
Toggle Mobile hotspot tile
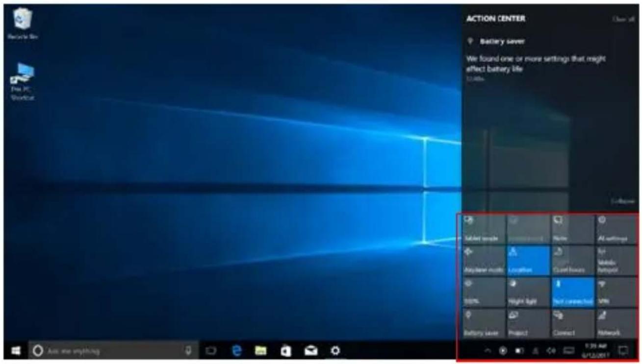616,261
